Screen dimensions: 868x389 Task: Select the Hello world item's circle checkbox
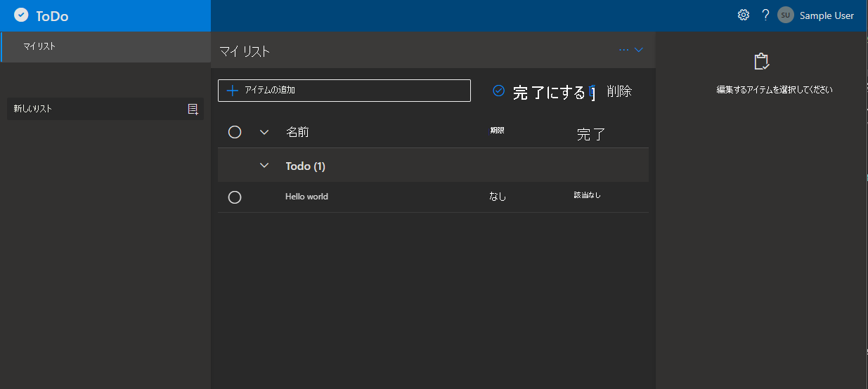point(235,197)
